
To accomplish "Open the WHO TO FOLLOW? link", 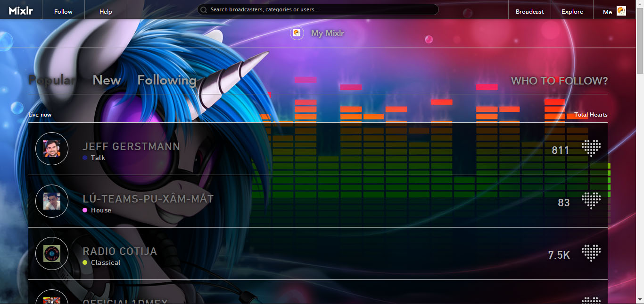I will tap(559, 81).
